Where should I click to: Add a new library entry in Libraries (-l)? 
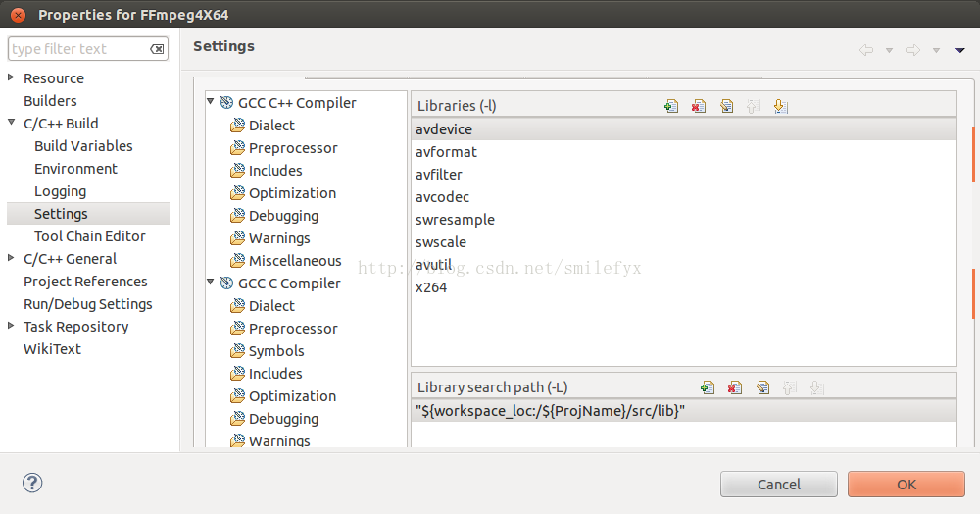click(671, 106)
